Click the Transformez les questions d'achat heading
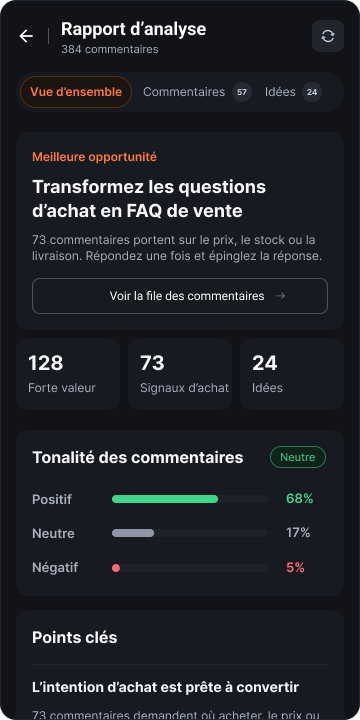The height and width of the screenshot is (720, 360). coord(149,199)
